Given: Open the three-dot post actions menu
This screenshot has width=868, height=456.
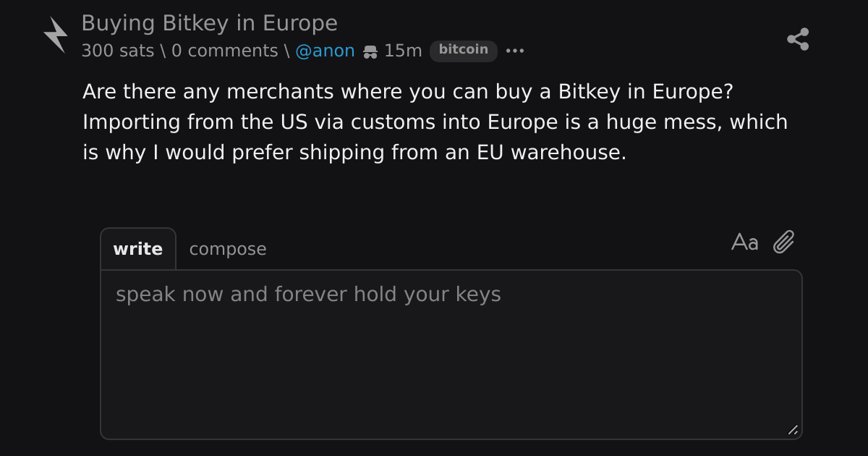Looking at the screenshot, I should click(x=515, y=51).
